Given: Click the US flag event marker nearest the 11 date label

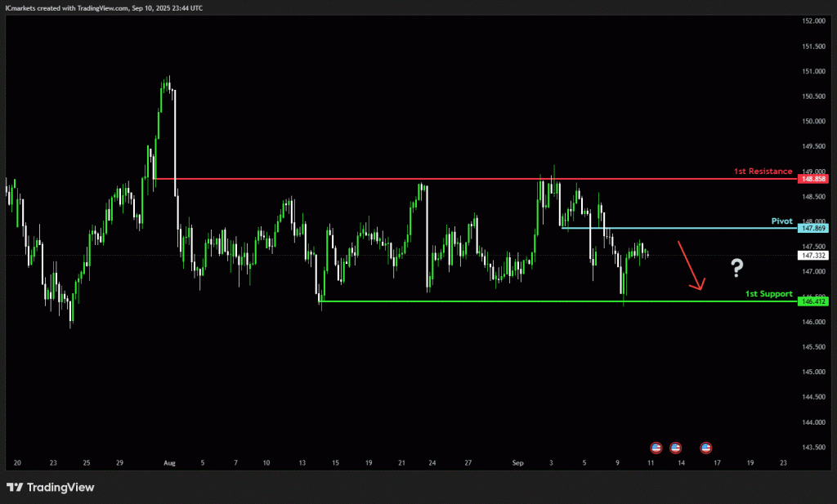Looking at the screenshot, I should [656, 448].
